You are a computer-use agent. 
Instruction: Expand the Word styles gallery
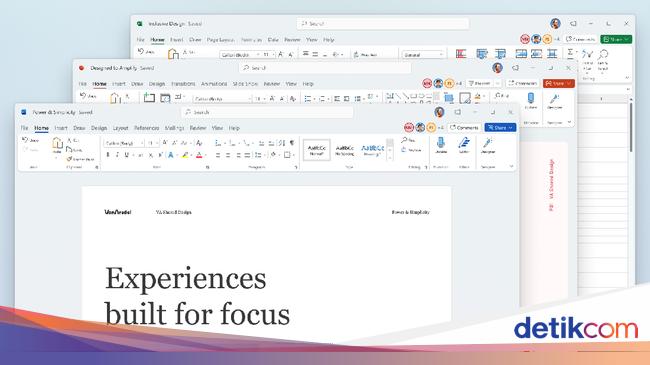390,158
